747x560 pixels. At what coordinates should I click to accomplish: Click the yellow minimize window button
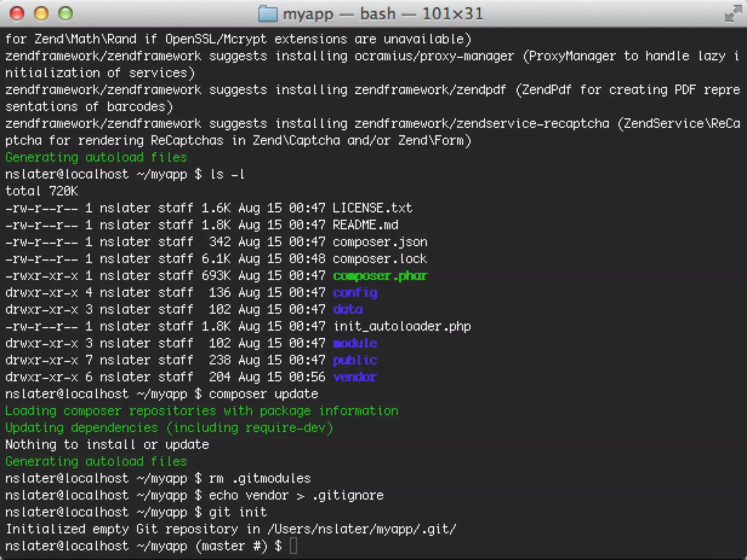tap(41, 13)
